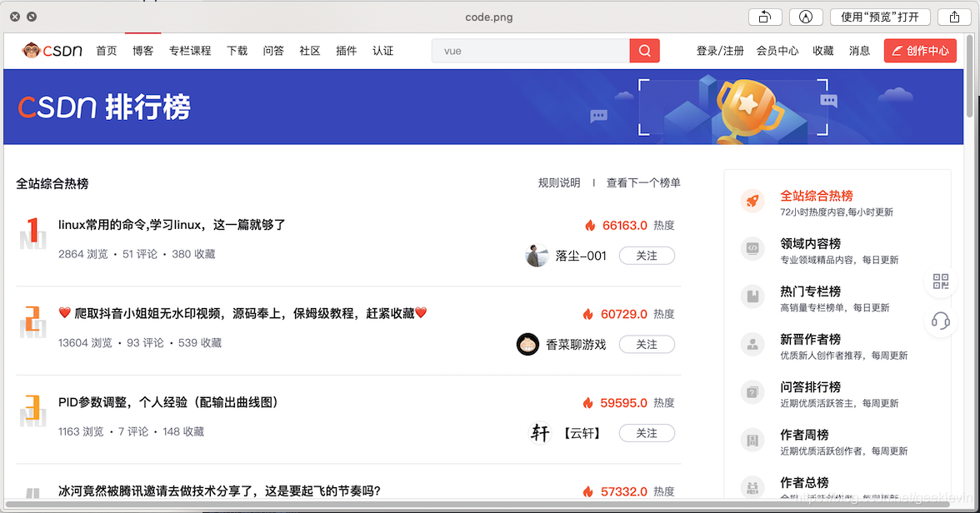Follow 【云轩】 with 关注 button
The image size is (980, 513).
pos(647,433)
